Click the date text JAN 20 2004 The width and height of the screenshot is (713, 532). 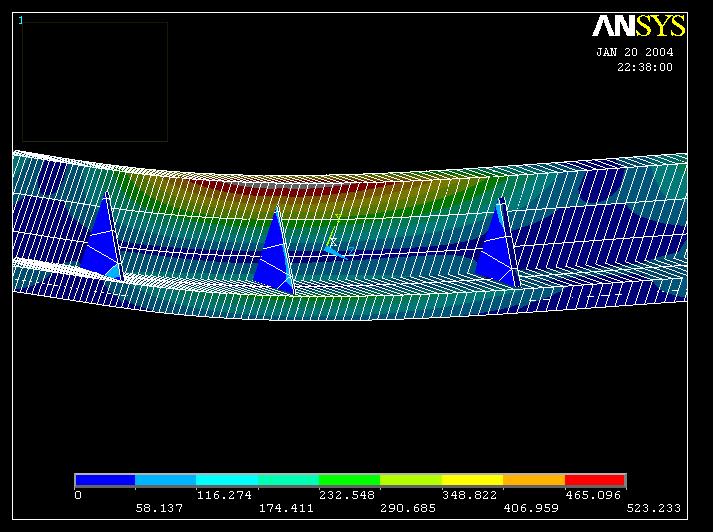635,52
